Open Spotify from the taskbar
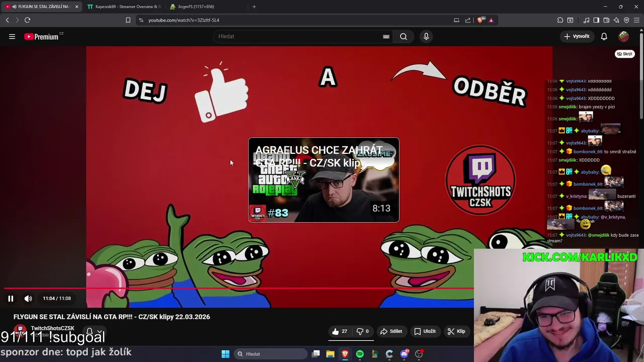Screen dimensions: 644x362 pyautogui.click(x=360, y=354)
